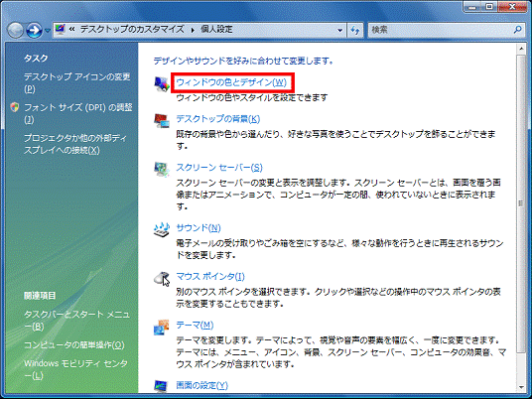The image size is (532, 399).
Task: Click the Window Color and Appearance icon
Action: pos(162,84)
